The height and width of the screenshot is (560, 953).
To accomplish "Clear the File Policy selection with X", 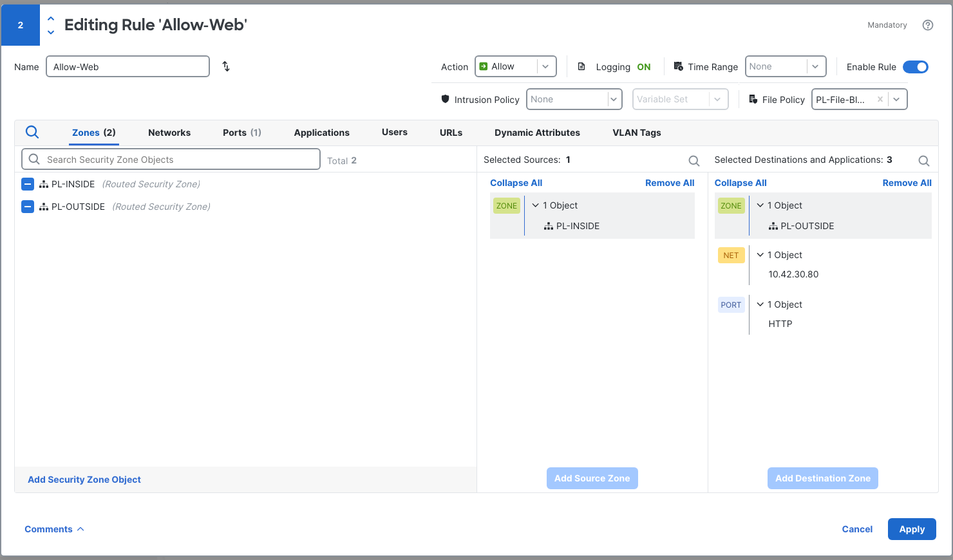I will tap(880, 99).
